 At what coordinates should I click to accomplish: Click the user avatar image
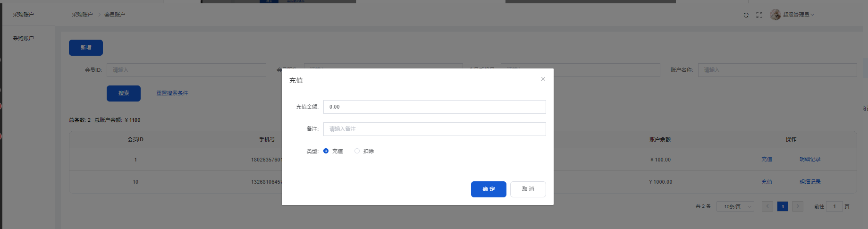(775, 15)
